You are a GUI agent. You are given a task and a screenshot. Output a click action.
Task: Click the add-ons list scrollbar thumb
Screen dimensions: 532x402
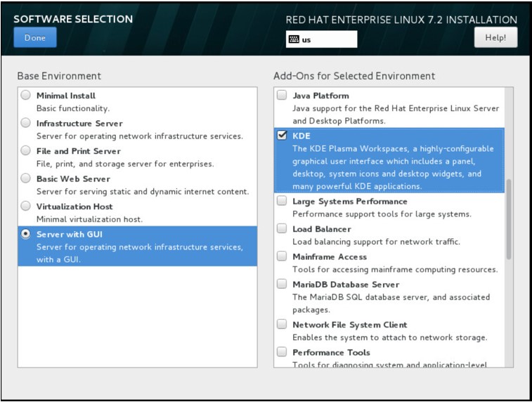tap(509, 219)
